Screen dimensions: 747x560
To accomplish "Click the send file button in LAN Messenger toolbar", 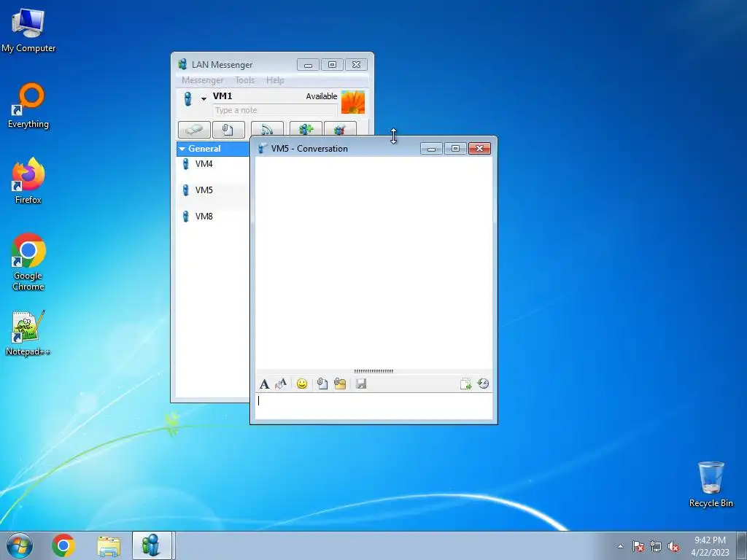I will (x=228, y=129).
